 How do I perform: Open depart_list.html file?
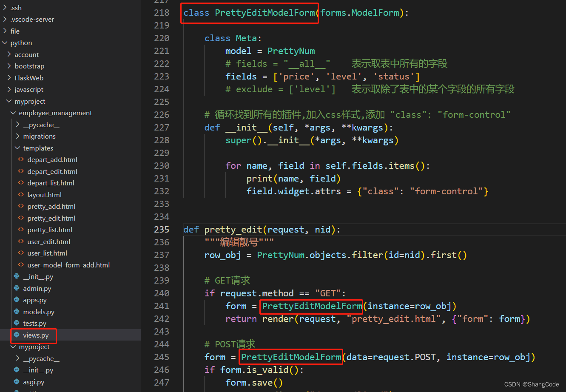51,183
